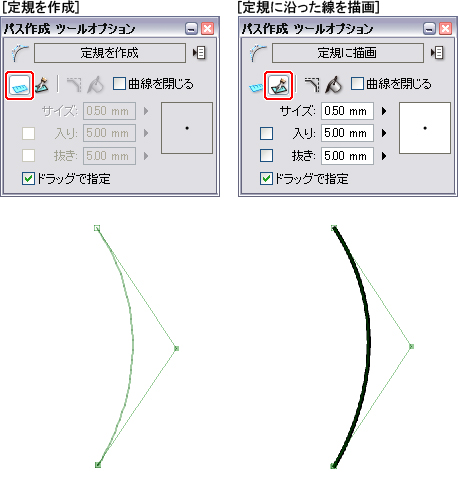
Task: Enable the 入り checkbox in right panel
Action: [266, 133]
